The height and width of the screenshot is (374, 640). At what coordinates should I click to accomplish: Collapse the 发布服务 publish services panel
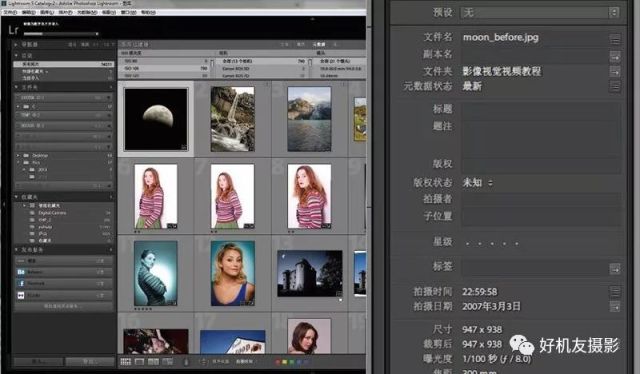click(x=16, y=249)
